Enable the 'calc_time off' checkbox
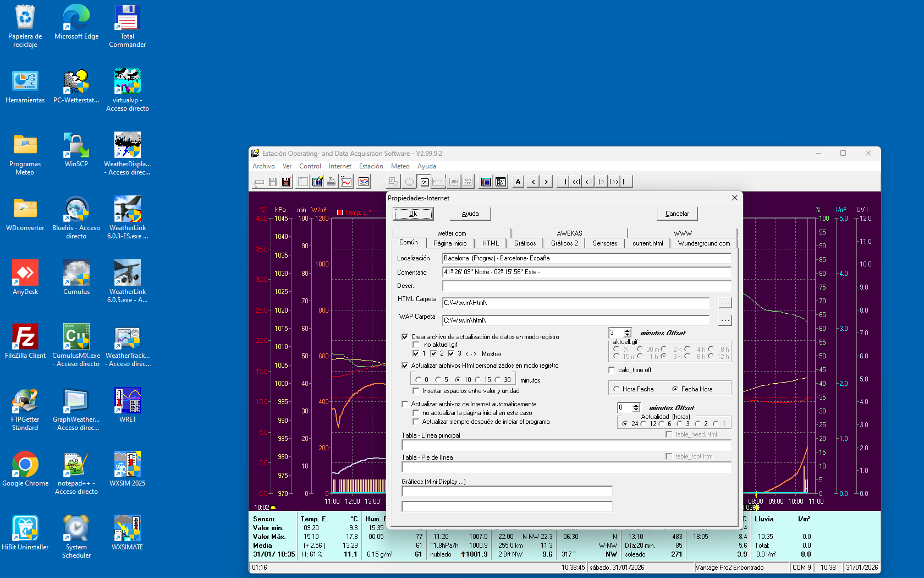 tap(612, 370)
